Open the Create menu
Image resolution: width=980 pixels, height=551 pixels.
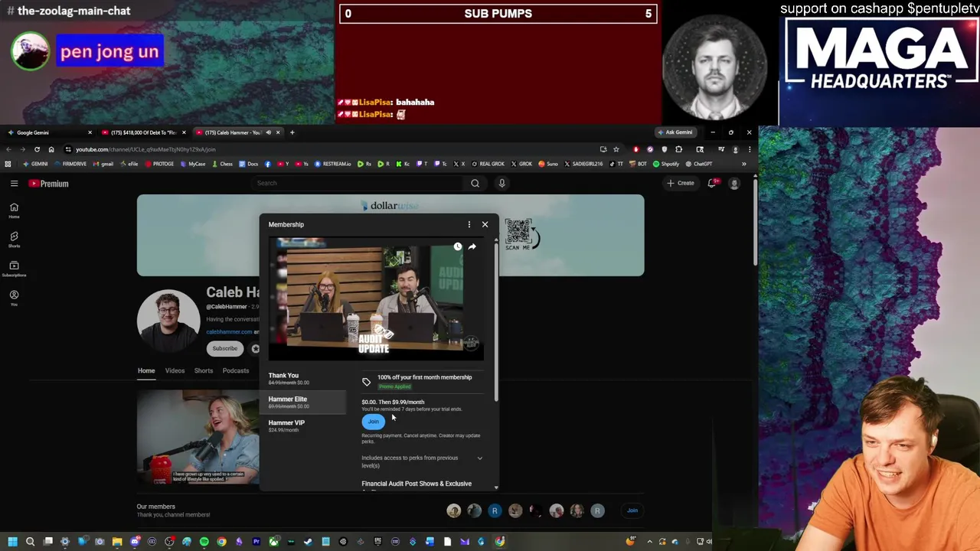click(x=680, y=183)
